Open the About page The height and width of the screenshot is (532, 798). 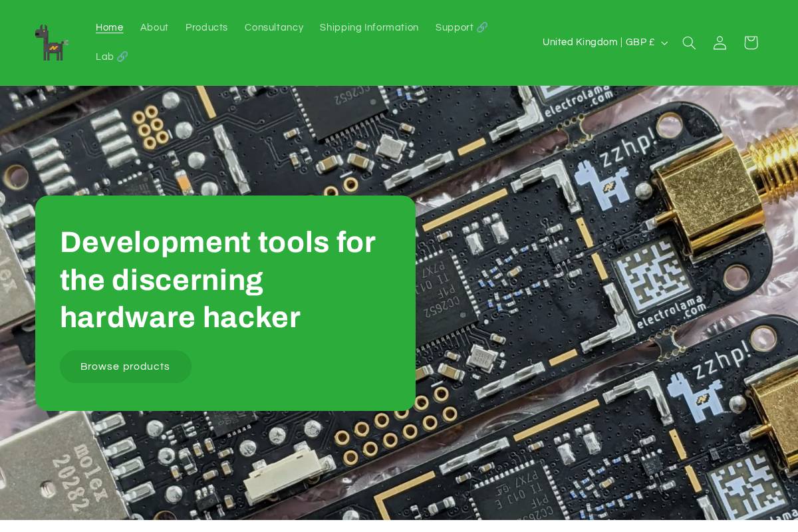154,28
